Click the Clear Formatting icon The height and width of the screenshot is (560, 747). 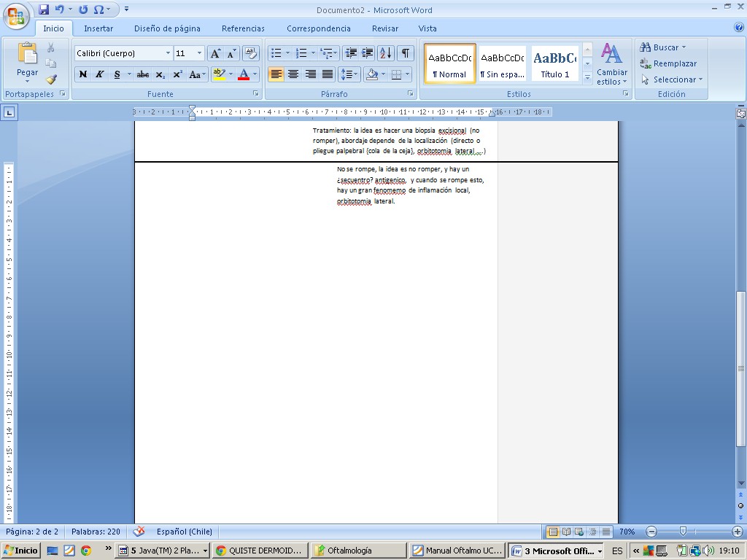coord(250,53)
